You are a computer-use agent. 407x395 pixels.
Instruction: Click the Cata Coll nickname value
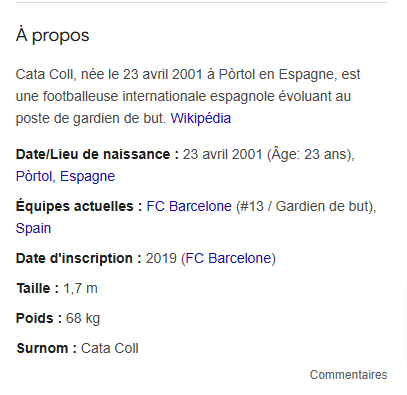coord(110,348)
